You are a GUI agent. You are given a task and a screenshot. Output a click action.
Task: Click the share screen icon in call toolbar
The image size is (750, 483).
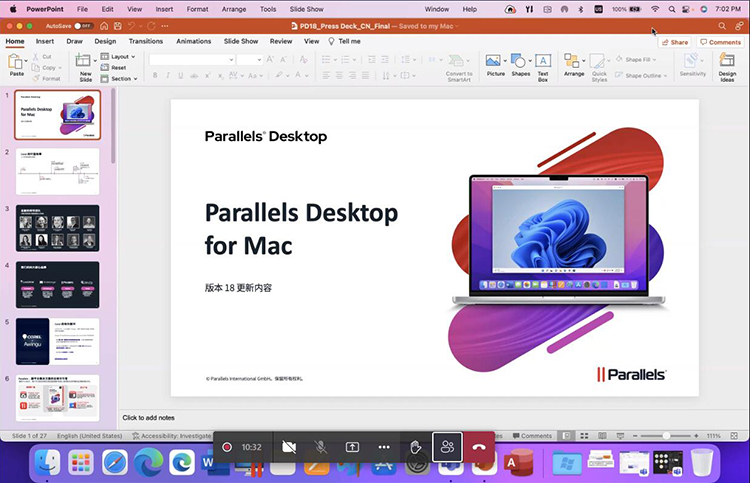[353, 447]
